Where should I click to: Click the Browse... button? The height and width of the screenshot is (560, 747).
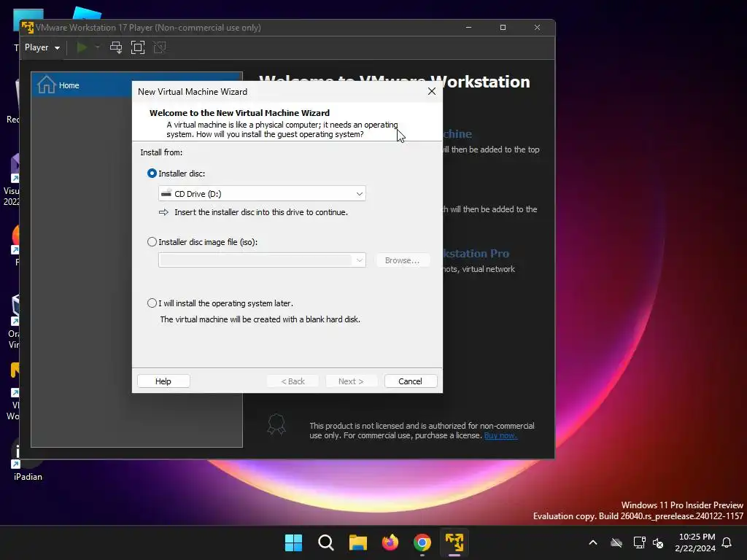point(403,260)
